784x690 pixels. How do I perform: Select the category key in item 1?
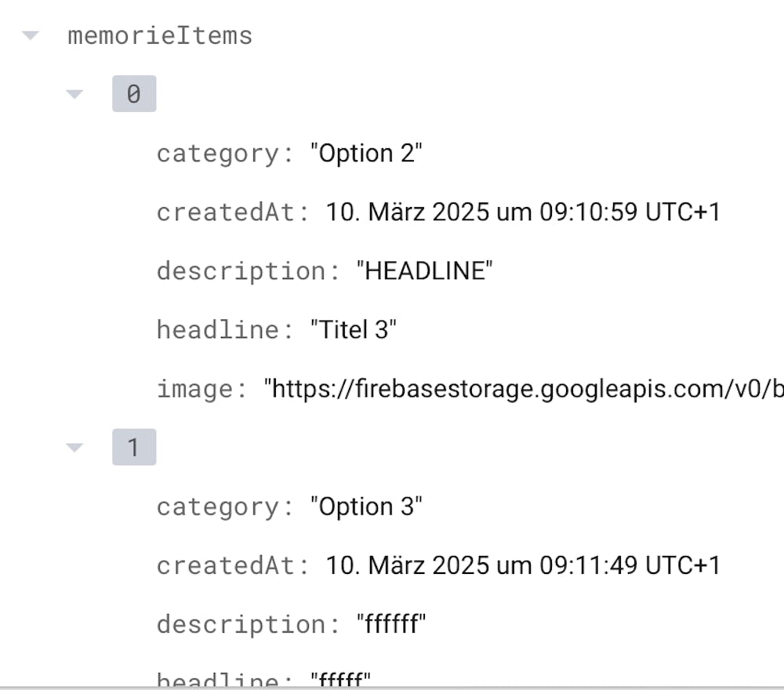coord(224,507)
